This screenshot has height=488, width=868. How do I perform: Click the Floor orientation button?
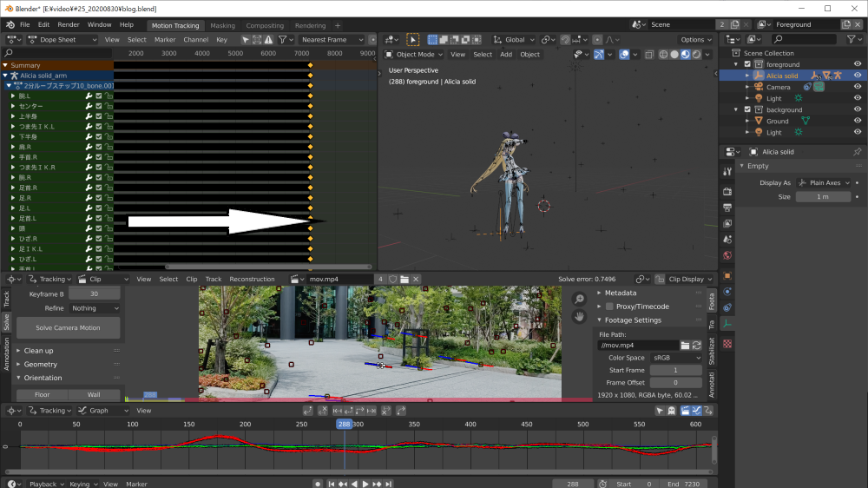[x=42, y=395]
